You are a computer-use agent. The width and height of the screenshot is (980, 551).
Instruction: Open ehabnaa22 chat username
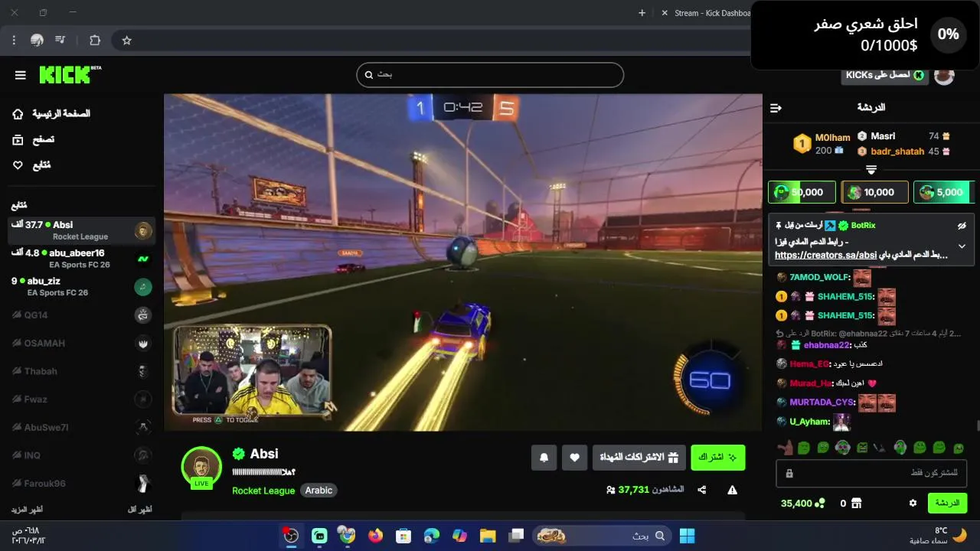coord(826,345)
